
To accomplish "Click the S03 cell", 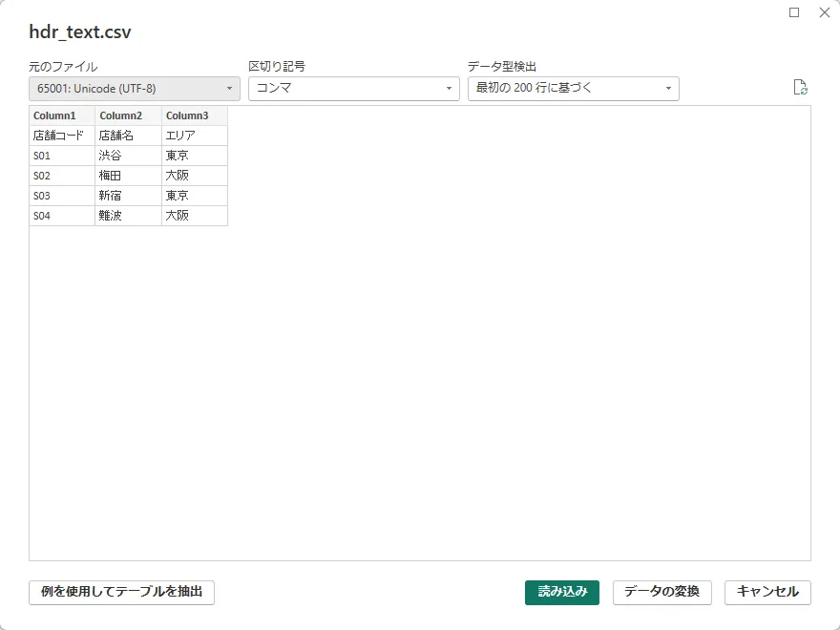I will [x=62, y=196].
